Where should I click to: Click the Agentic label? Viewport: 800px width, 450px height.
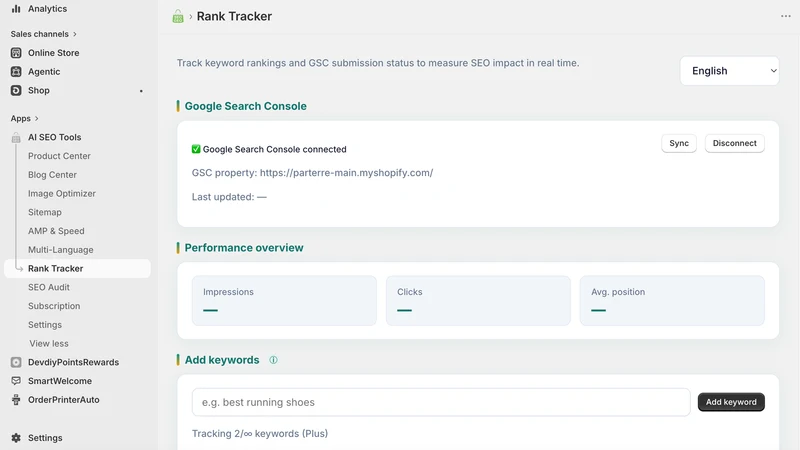[44, 71]
